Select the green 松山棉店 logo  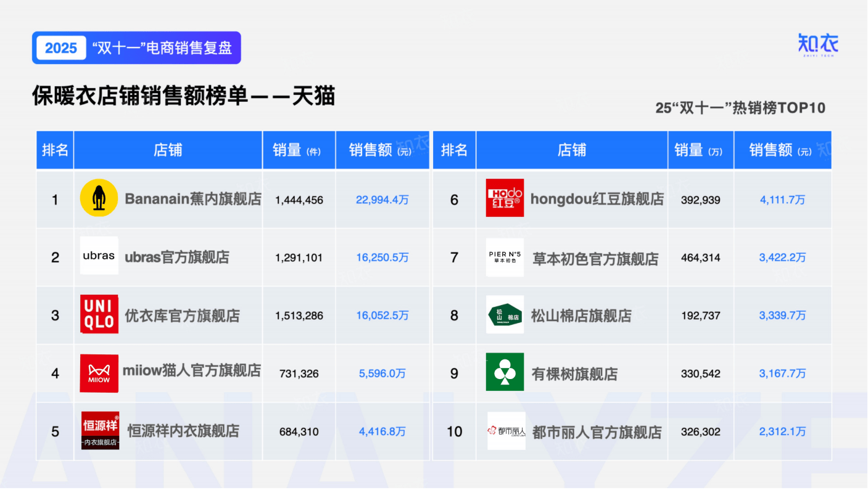pos(505,315)
